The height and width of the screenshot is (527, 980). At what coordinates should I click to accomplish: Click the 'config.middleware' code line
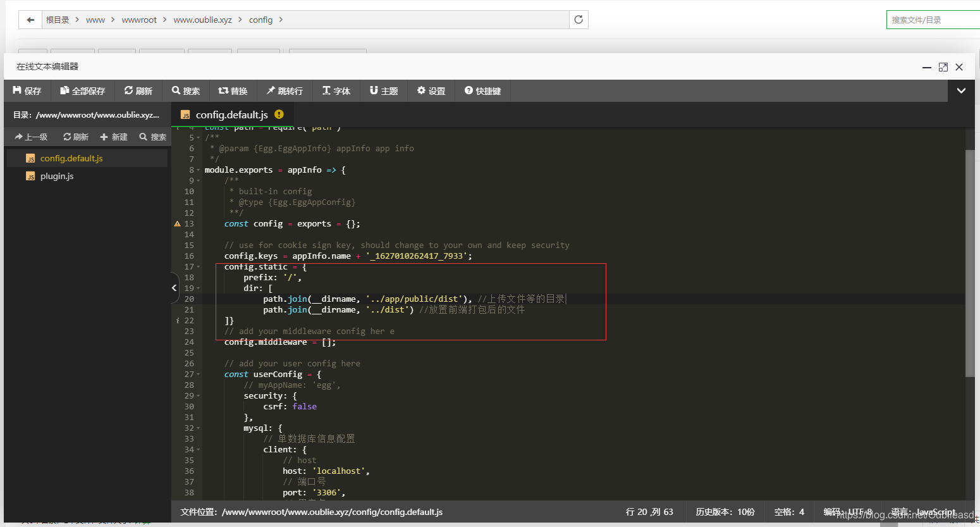click(x=280, y=342)
